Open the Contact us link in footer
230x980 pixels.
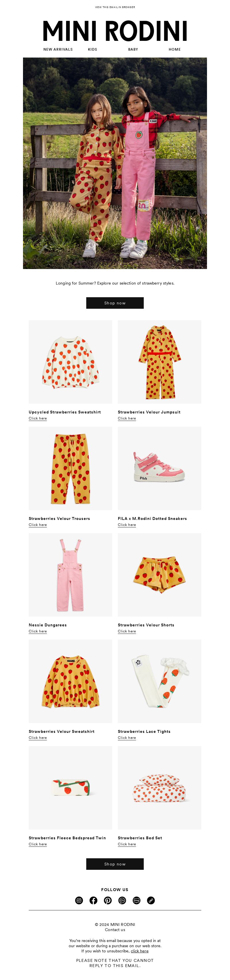[115, 929]
